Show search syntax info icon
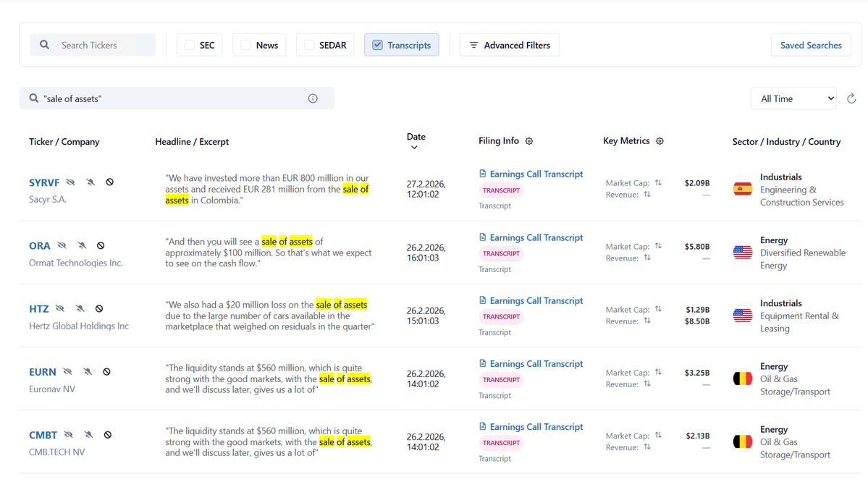Image resolution: width=868 pixels, height=482 pixels. pos(313,98)
